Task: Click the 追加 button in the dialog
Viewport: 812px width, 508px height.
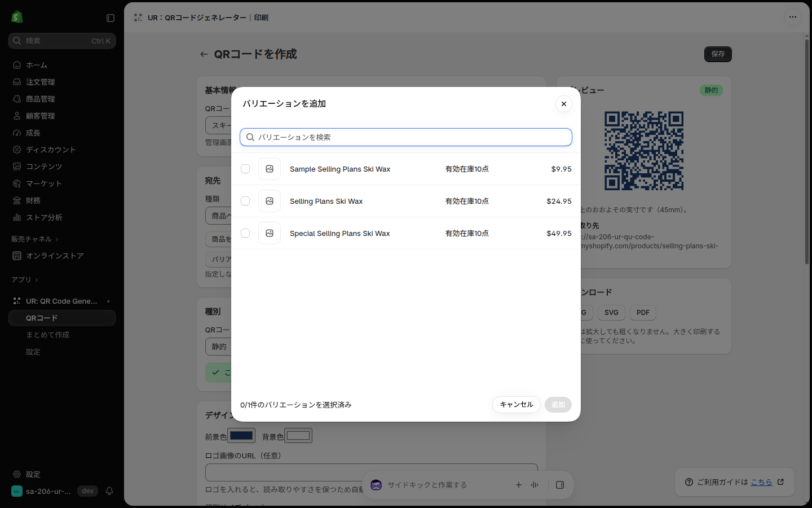Action: (558, 405)
